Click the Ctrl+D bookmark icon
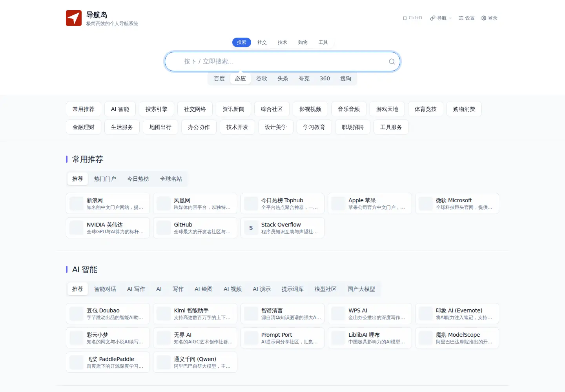The width and height of the screenshot is (565, 392). [x=405, y=18]
